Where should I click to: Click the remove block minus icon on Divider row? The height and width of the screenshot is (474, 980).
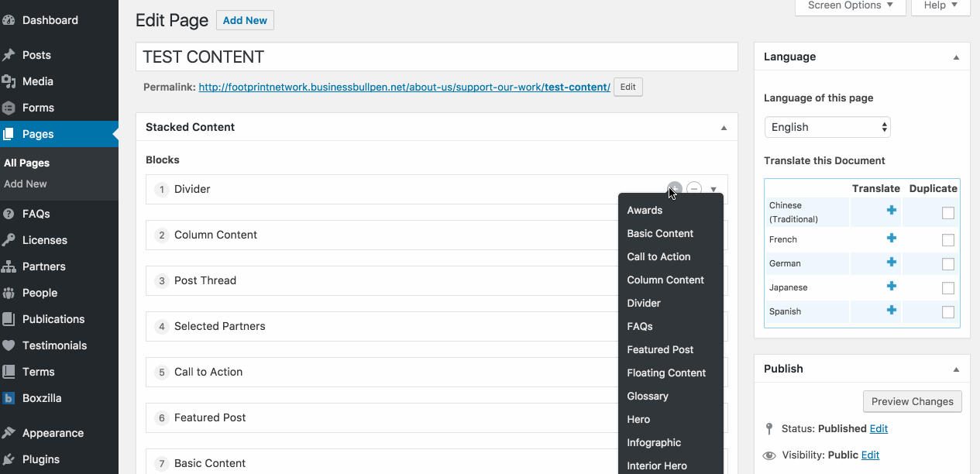(694, 188)
